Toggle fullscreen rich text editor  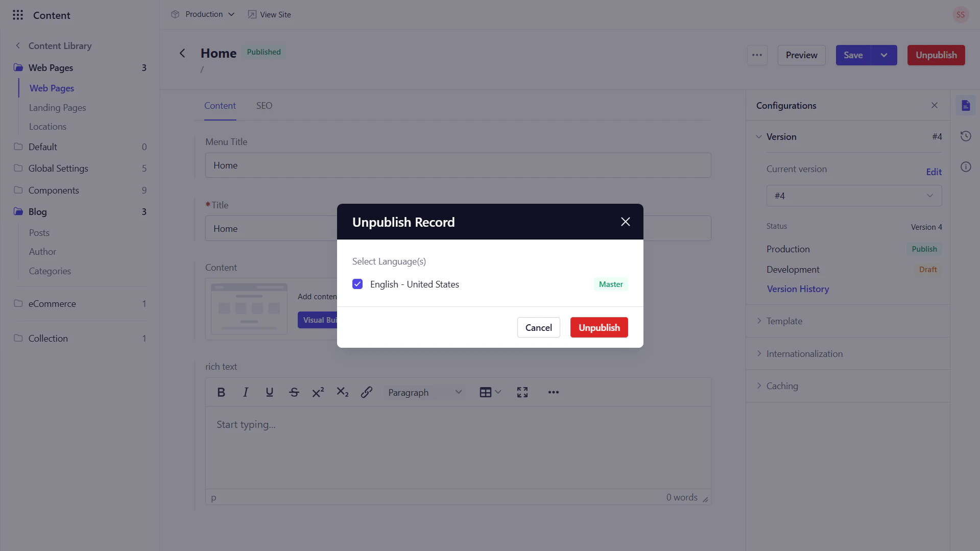(x=522, y=392)
